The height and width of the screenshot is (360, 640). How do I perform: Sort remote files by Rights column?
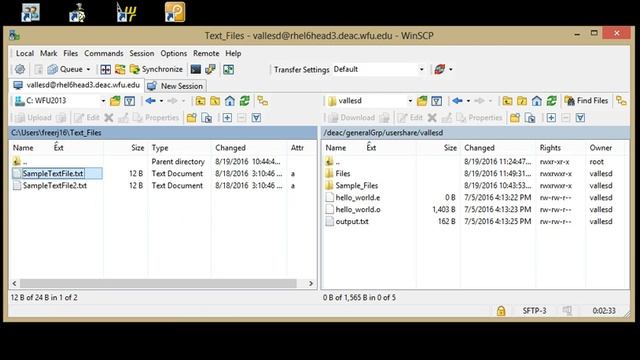[560, 148]
